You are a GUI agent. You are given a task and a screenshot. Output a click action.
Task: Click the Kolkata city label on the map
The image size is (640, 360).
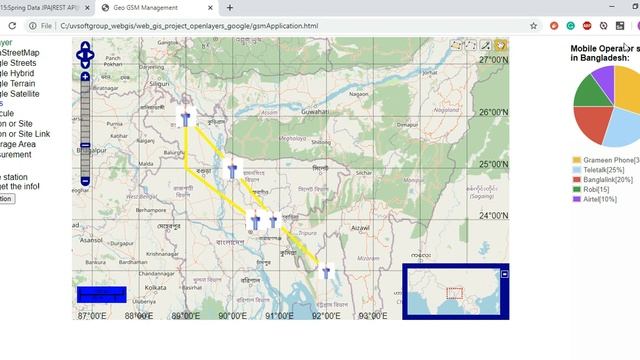(x=156, y=287)
